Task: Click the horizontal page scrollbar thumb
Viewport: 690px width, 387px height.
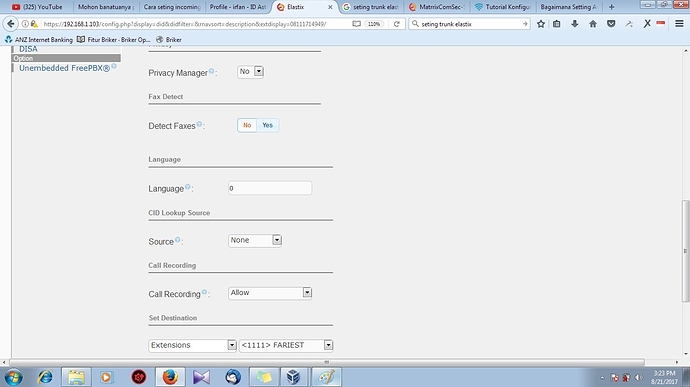Action: 327,362
